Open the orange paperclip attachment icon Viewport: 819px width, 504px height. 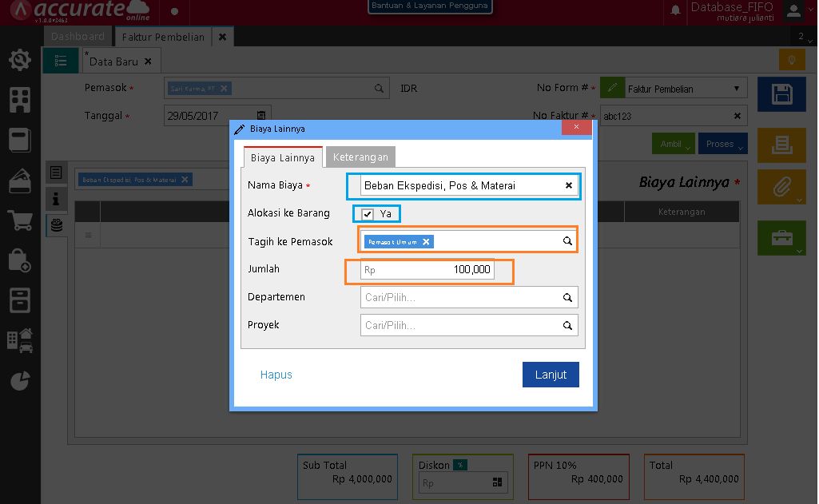click(x=781, y=187)
